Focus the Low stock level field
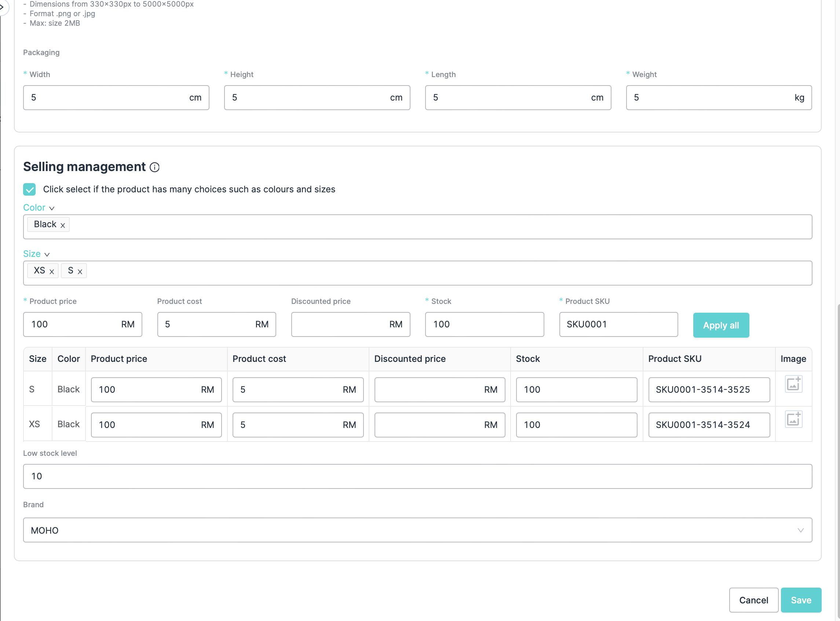 (417, 476)
